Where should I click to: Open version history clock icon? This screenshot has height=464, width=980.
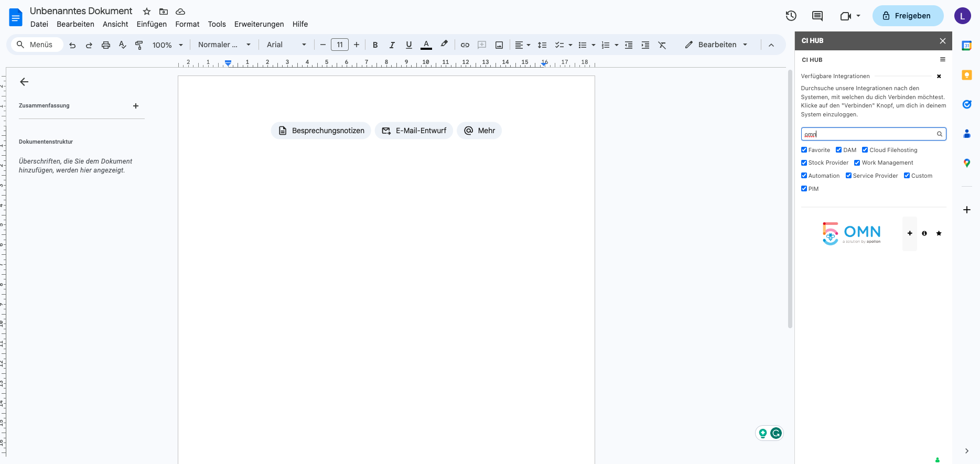pos(791,16)
